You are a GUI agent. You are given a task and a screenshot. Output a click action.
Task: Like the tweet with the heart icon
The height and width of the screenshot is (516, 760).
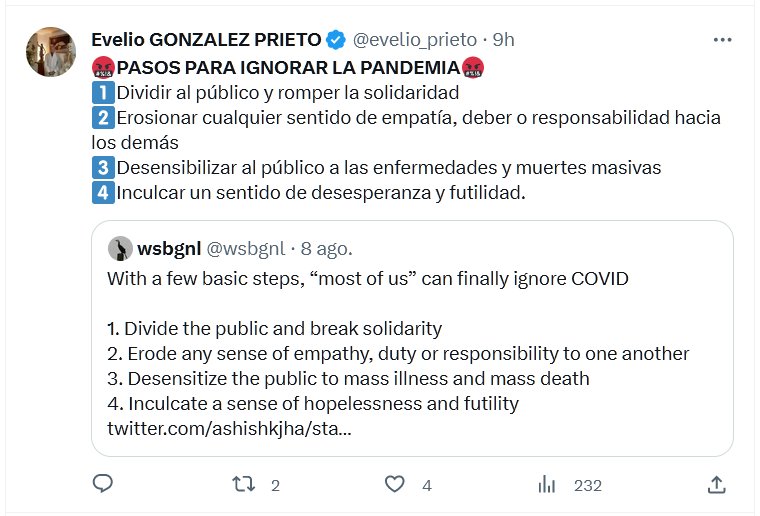coord(395,485)
